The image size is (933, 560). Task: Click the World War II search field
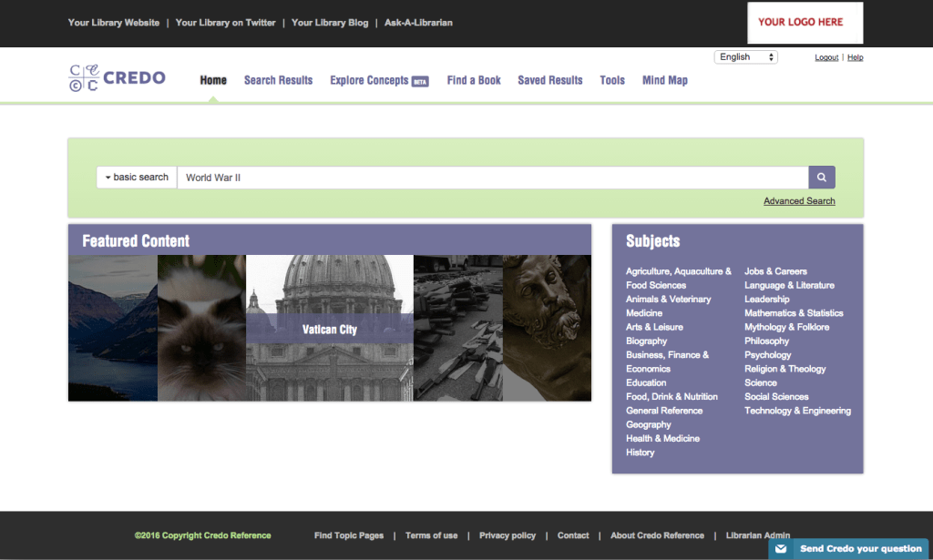492,178
